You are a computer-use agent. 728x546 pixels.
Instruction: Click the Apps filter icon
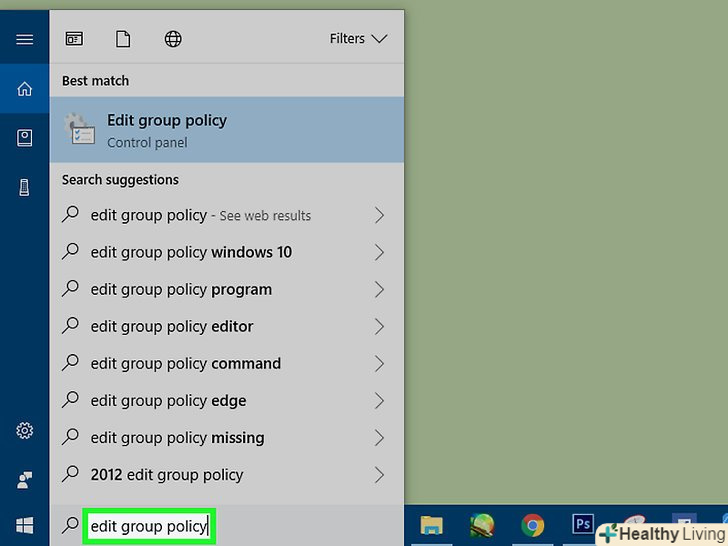click(x=75, y=39)
